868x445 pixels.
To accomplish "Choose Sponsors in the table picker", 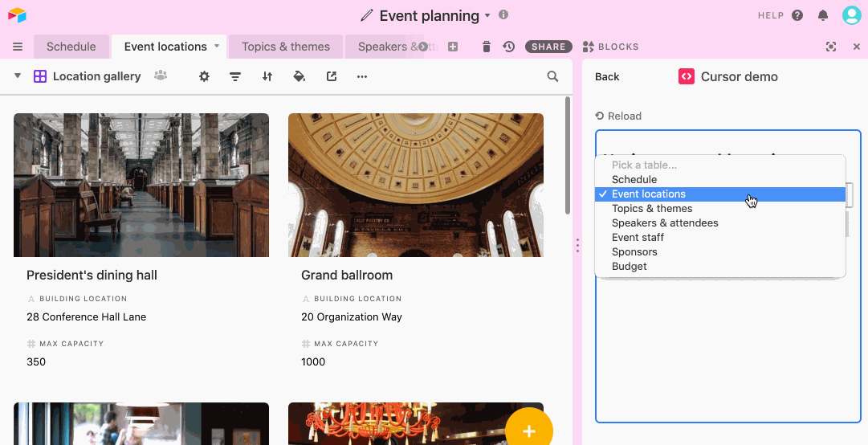I will pos(720,251).
